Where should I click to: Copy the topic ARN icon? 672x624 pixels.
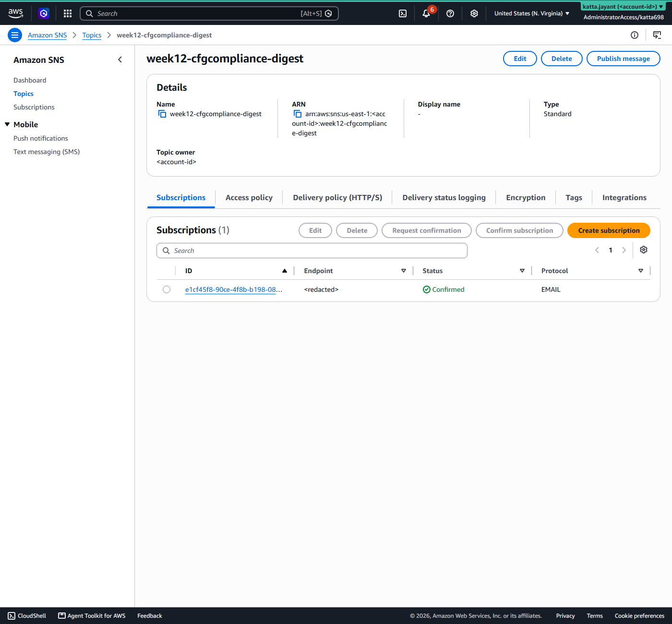[298, 114]
